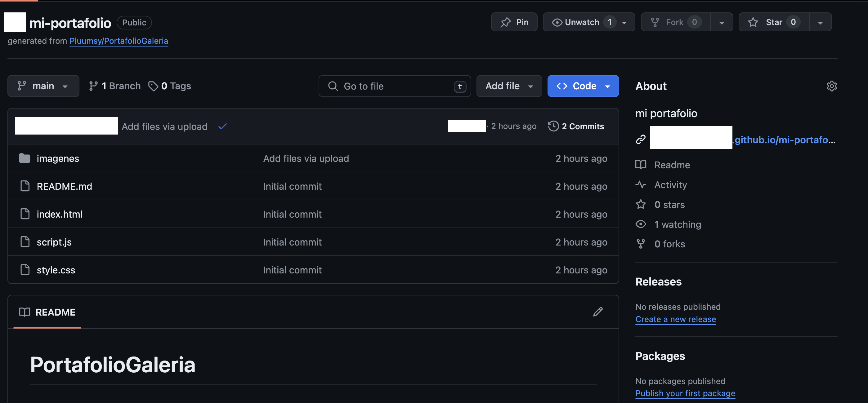Open the script.js file
Image resolution: width=868 pixels, height=403 pixels.
coord(54,242)
